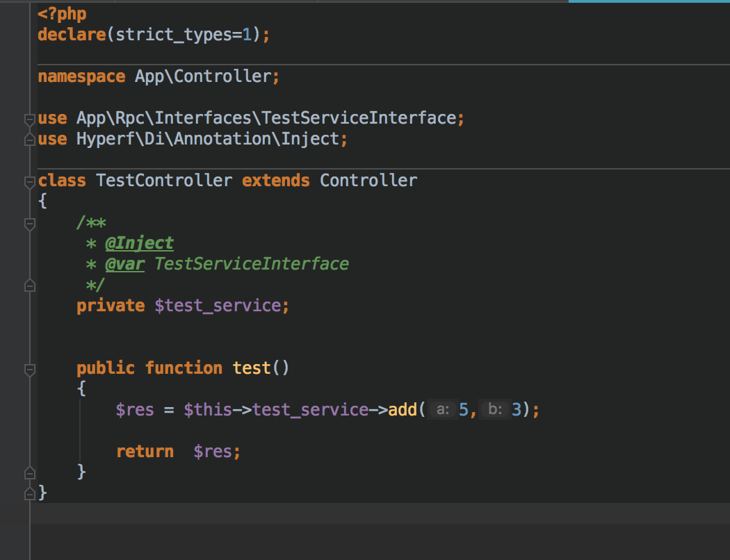The image size is (730, 560).
Task: Click the Controller parent class name
Action: click(x=368, y=181)
